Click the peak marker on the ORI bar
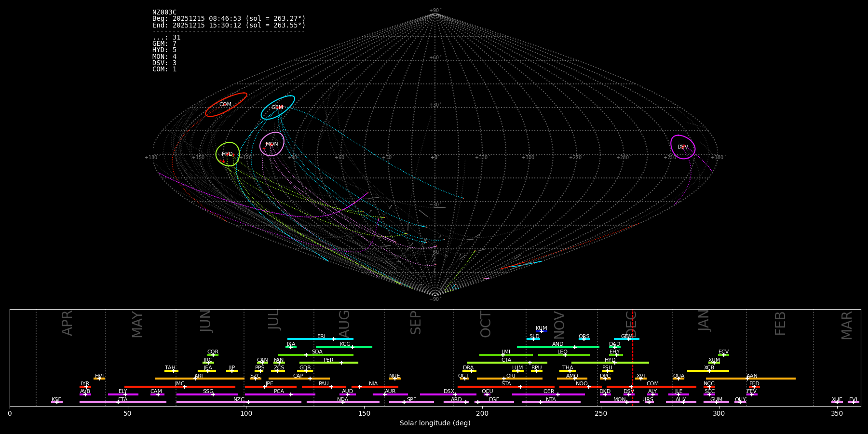The height and width of the screenshot is (434, 868). coord(504,379)
